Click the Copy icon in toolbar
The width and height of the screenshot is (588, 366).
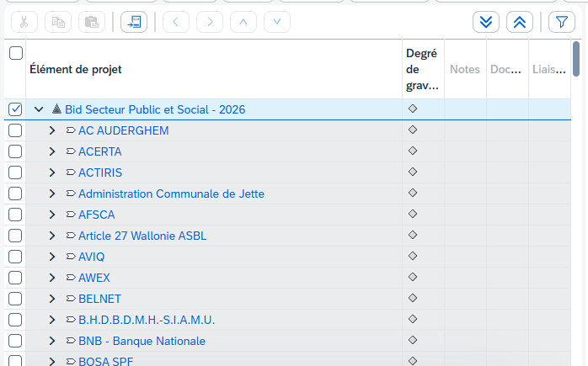coord(58,22)
